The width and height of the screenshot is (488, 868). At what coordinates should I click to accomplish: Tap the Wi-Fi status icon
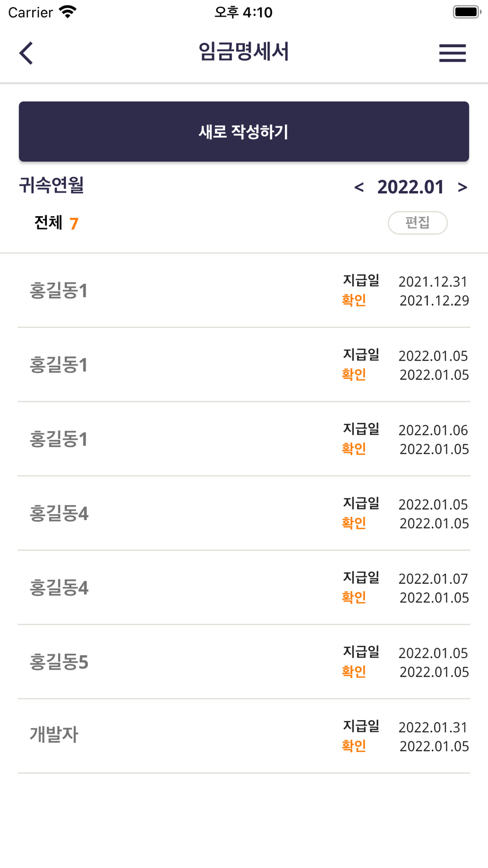point(68,12)
